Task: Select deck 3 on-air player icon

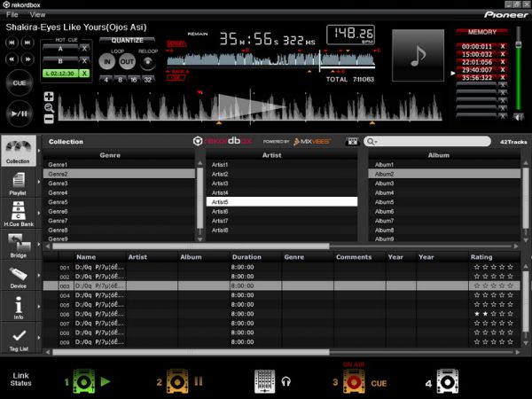Action: point(354,381)
